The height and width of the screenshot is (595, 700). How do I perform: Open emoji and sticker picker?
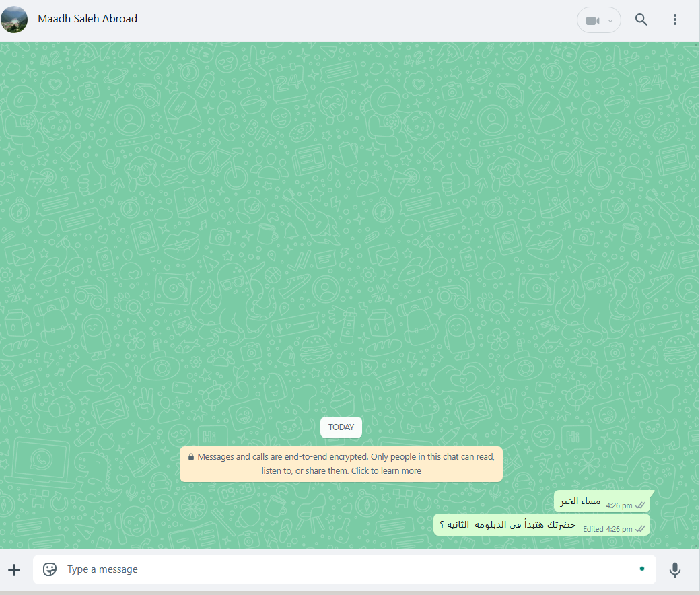pyautogui.click(x=50, y=569)
